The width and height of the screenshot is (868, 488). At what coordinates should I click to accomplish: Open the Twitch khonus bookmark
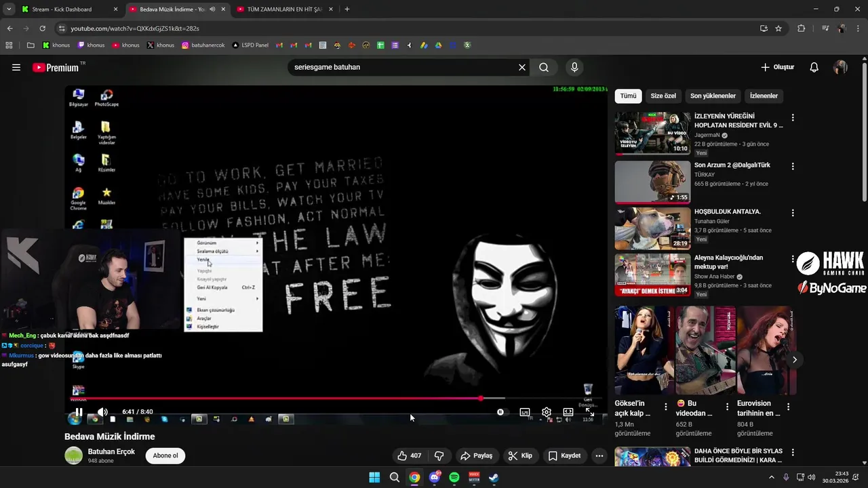coord(91,45)
